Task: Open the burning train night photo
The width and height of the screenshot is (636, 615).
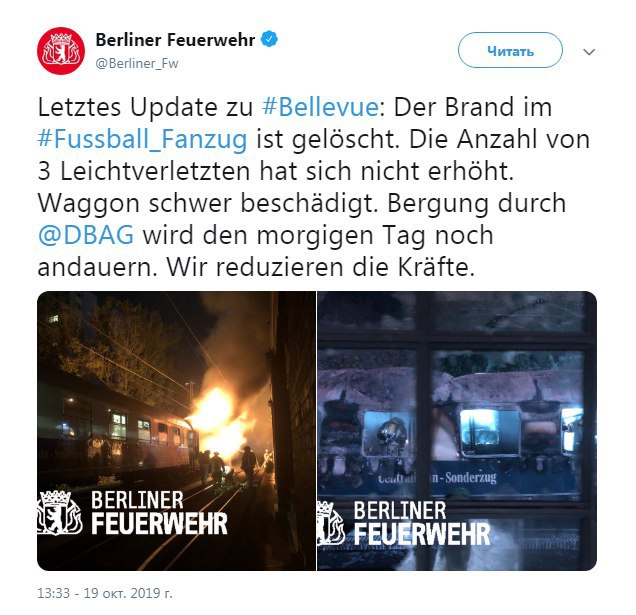Action: (x=176, y=431)
